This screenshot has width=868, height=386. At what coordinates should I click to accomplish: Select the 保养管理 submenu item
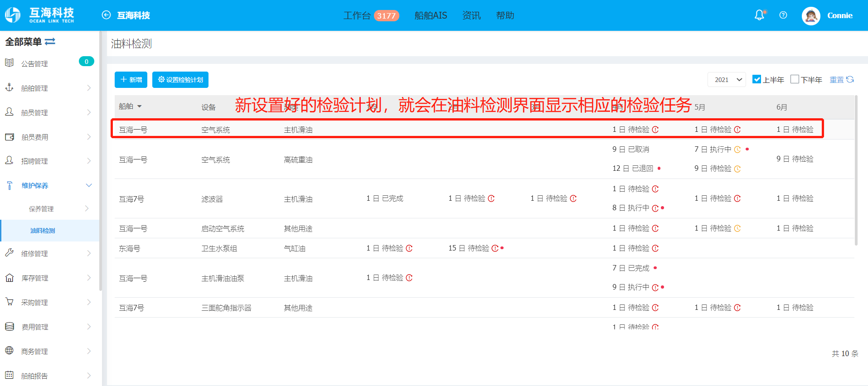(41, 209)
